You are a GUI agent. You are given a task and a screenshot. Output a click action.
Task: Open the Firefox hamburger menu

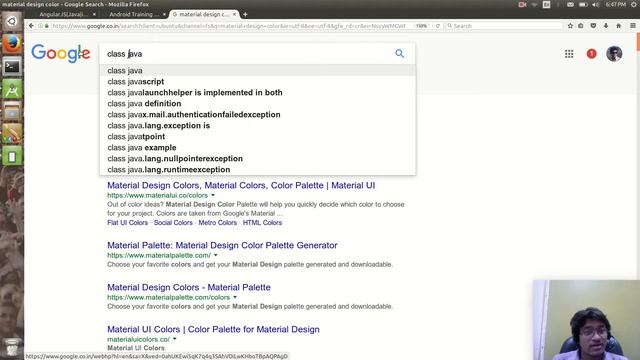[x=633, y=26]
